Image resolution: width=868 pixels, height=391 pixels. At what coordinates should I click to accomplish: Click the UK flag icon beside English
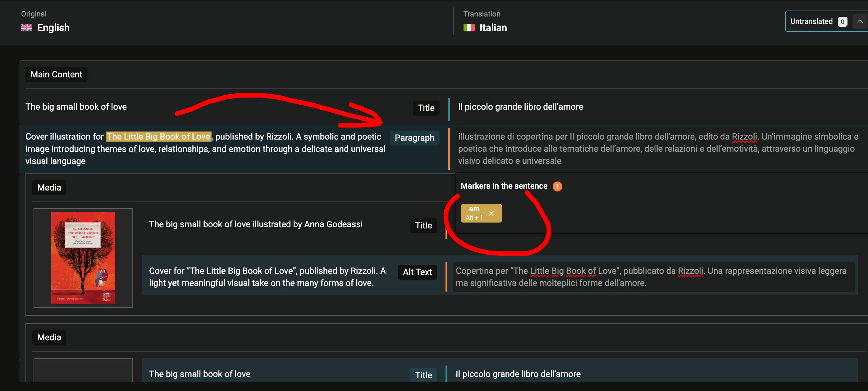point(27,28)
